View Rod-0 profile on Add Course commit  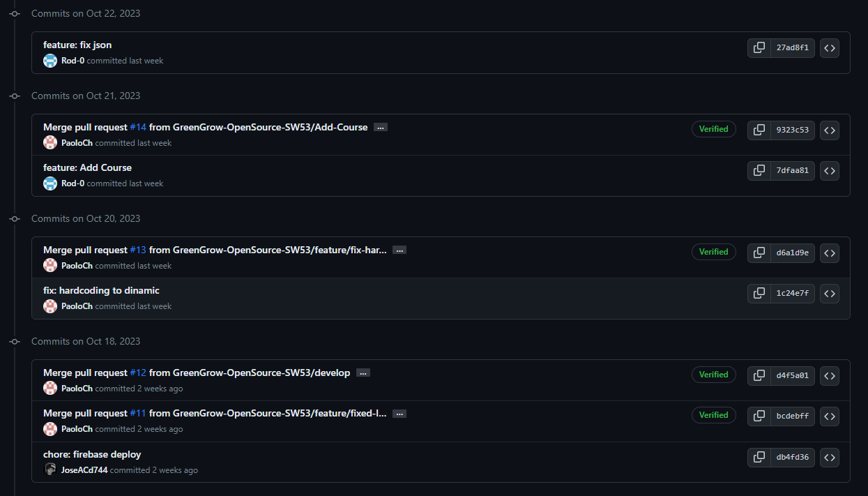tap(73, 183)
